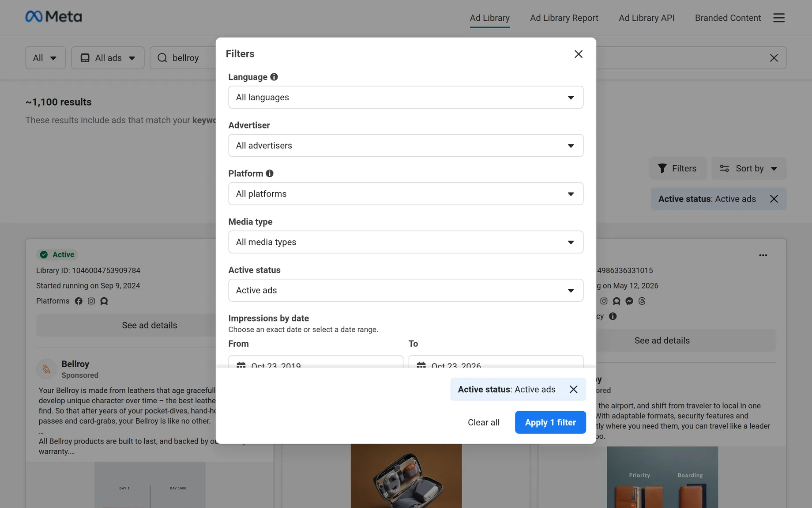812x508 pixels.
Task: Open the All ads category dropdown
Action: click(x=108, y=58)
